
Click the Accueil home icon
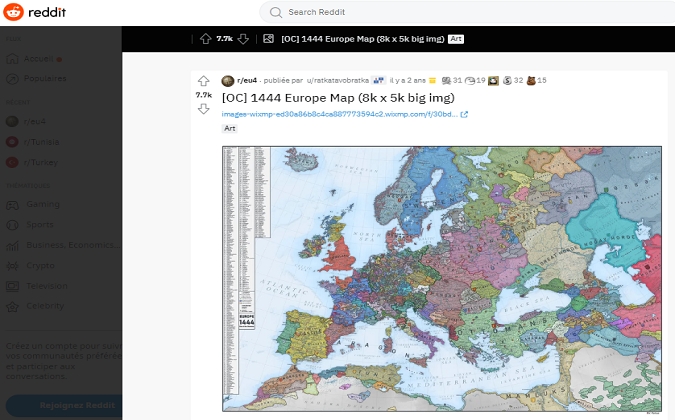point(12,59)
